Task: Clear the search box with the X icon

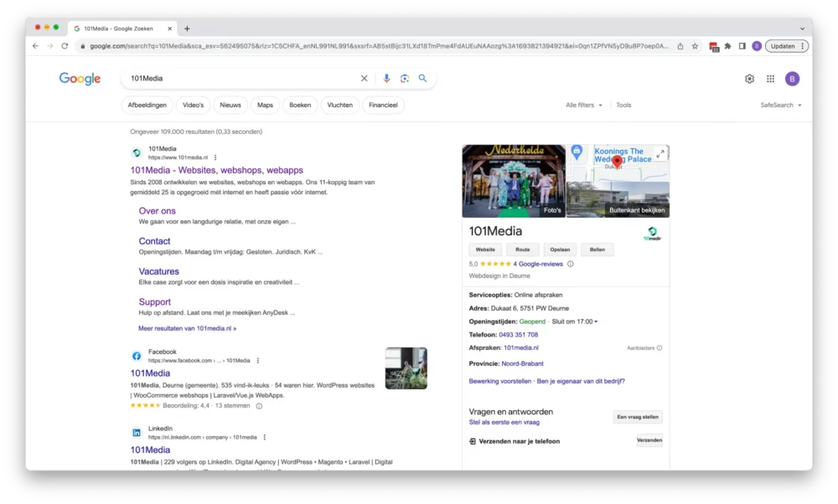Action: 364,79
